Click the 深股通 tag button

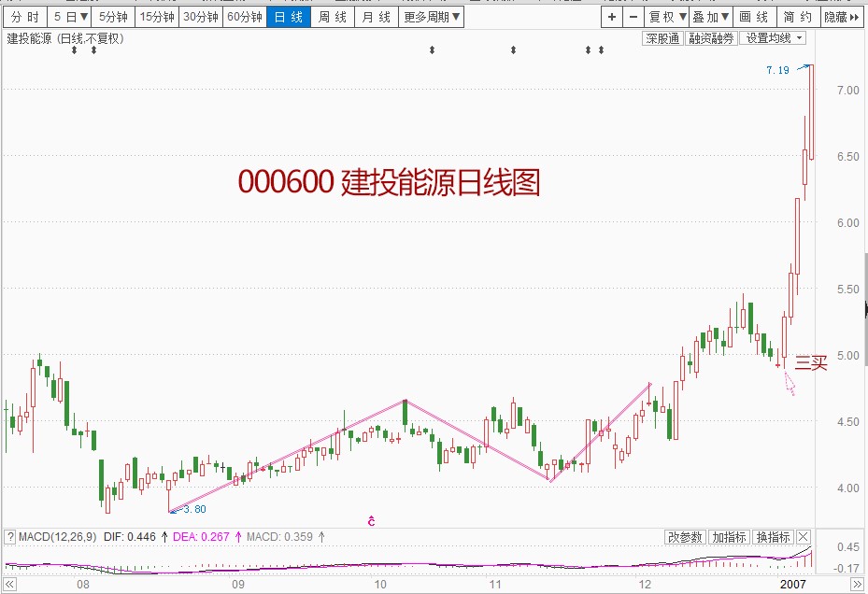[662, 38]
